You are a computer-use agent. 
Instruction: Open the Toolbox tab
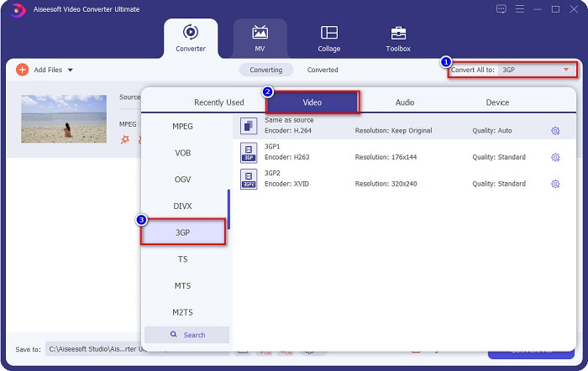click(398, 39)
